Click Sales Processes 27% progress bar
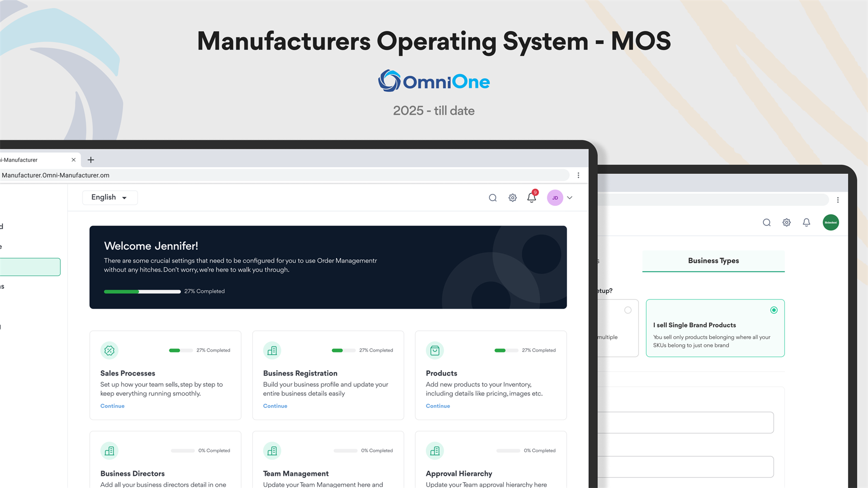The image size is (868, 488). pyautogui.click(x=181, y=351)
